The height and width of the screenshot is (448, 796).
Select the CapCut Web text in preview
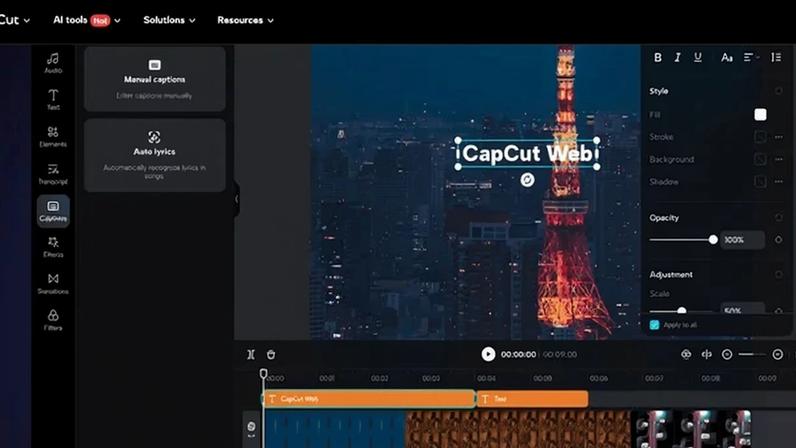527,153
